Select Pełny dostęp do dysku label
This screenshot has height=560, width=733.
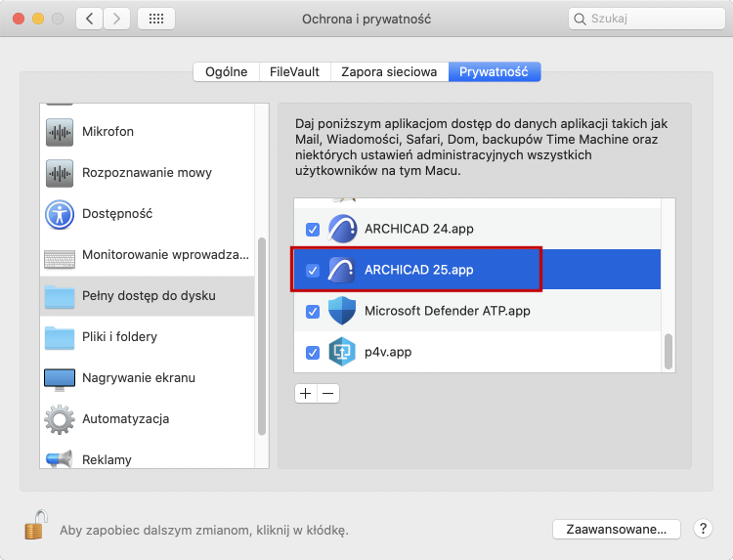click(149, 296)
